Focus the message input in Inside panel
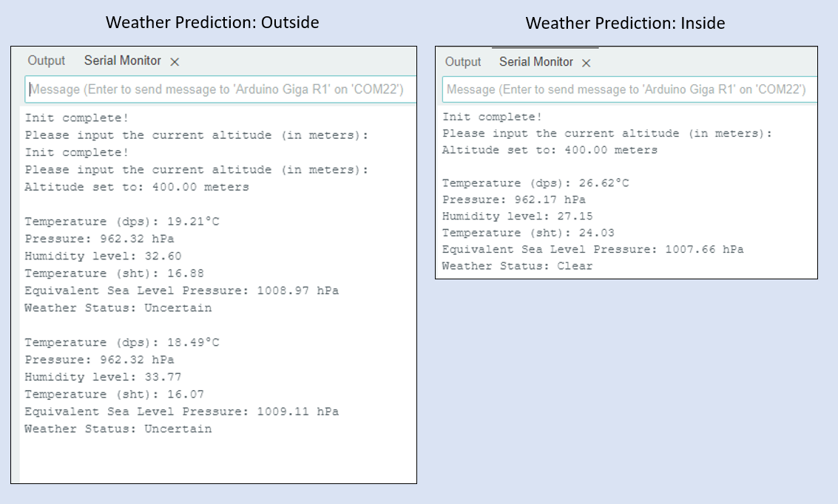 pos(629,89)
